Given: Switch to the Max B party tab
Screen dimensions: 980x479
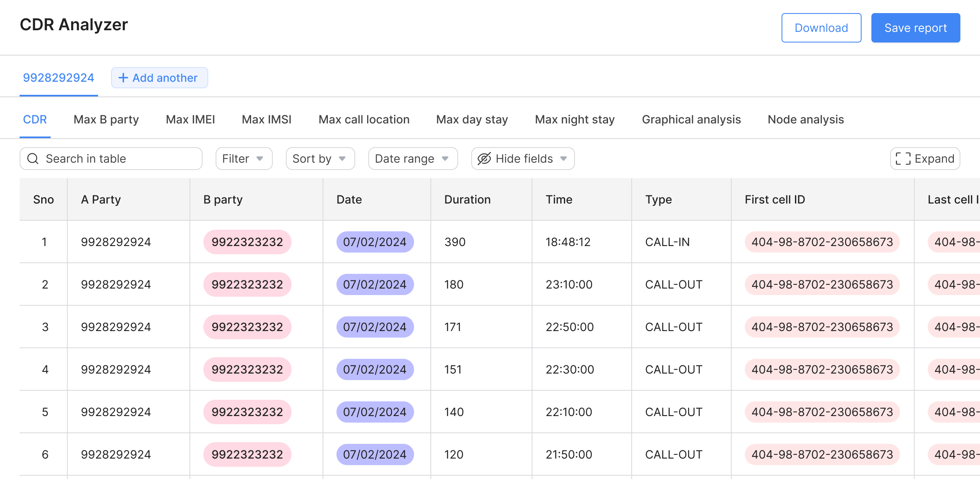Looking at the screenshot, I should click(x=106, y=119).
